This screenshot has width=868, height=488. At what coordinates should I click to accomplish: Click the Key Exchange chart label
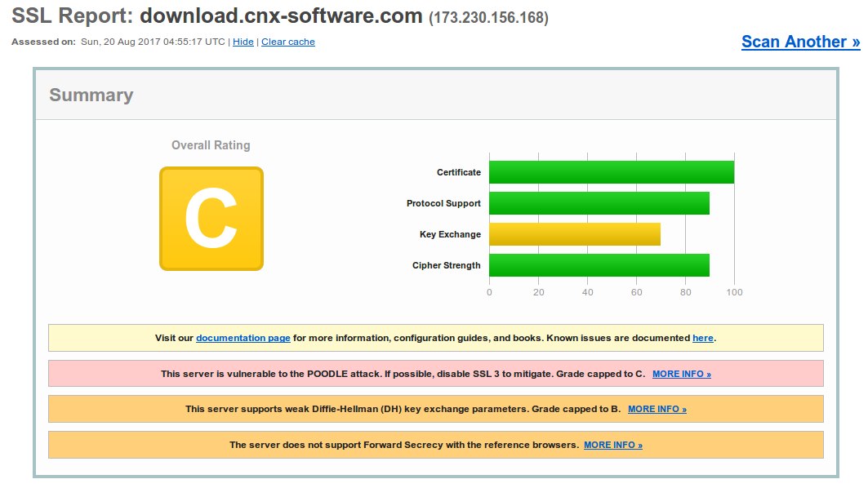coord(450,234)
